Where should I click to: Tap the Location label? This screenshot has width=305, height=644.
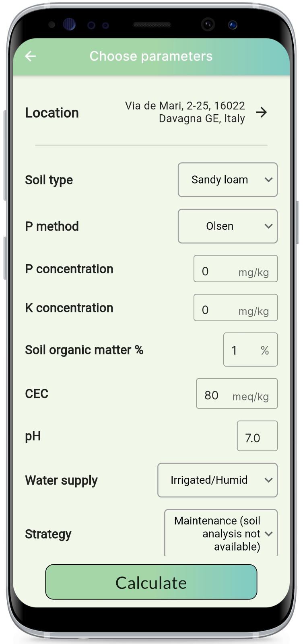click(52, 113)
